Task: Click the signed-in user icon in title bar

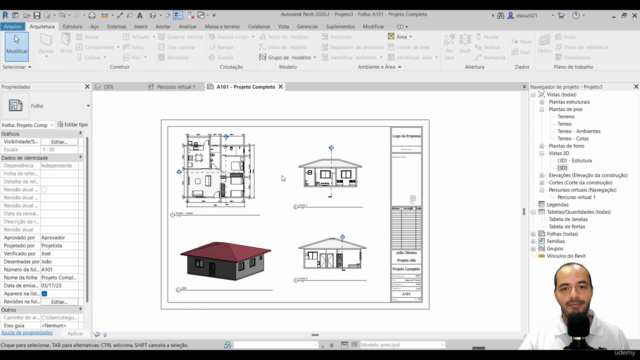Action: click(x=511, y=16)
